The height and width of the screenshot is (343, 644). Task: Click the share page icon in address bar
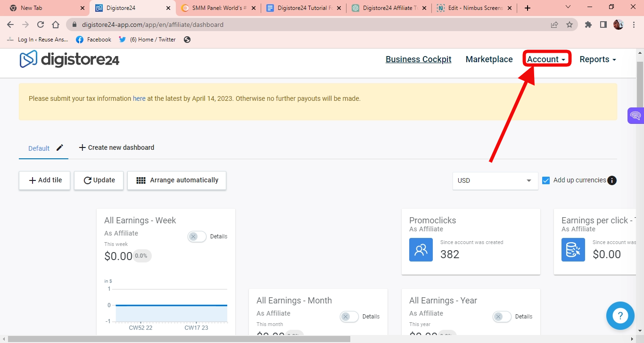point(554,24)
